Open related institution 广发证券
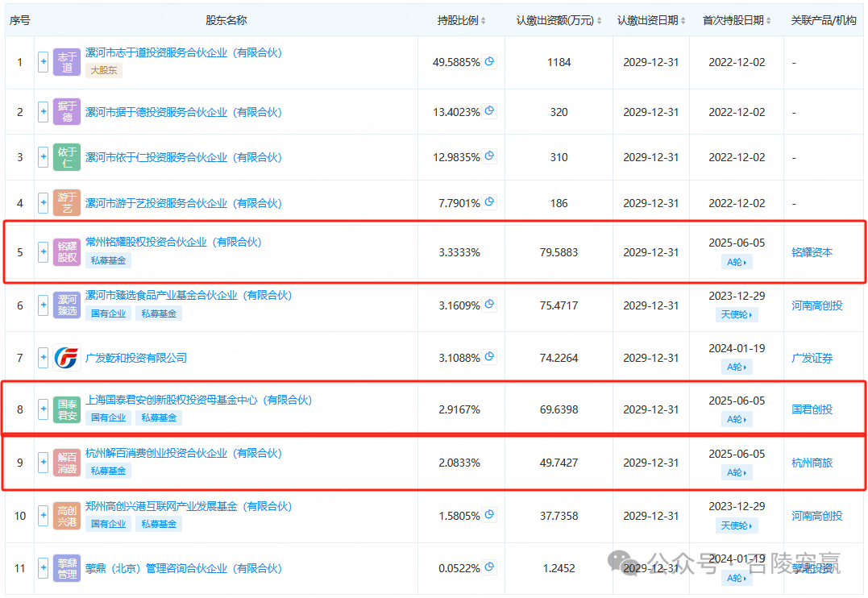 pyautogui.click(x=812, y=359)
